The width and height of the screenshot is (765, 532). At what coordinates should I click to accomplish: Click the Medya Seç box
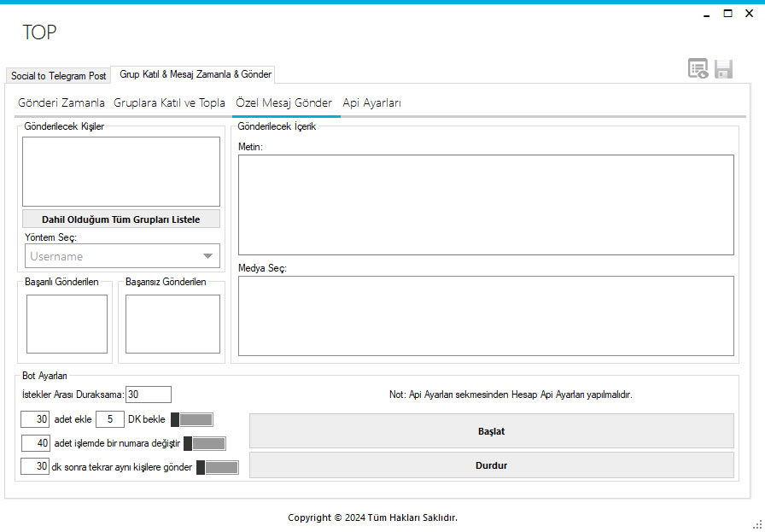coord(486,316)
